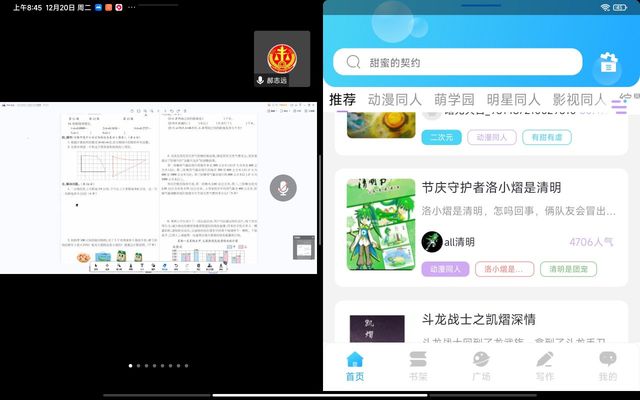
Task: Select the 萌学园 tab
Action: (455, 100)
